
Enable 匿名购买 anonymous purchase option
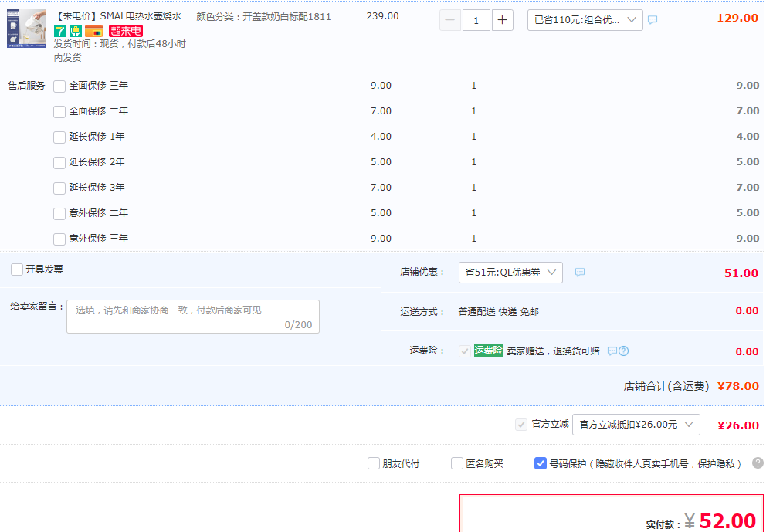click(457, 463)
